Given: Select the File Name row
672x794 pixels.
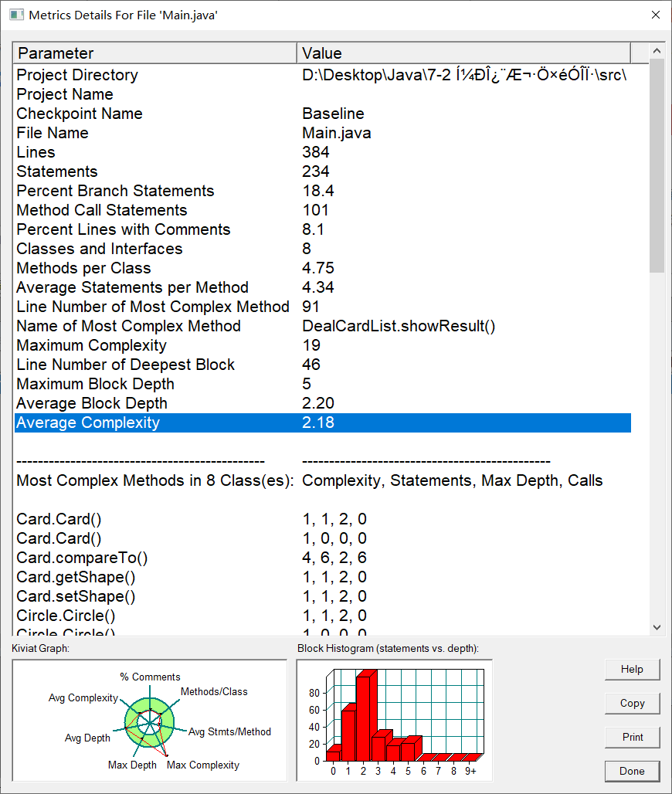Looking at the screenshot, I should [x=323, y=133].
